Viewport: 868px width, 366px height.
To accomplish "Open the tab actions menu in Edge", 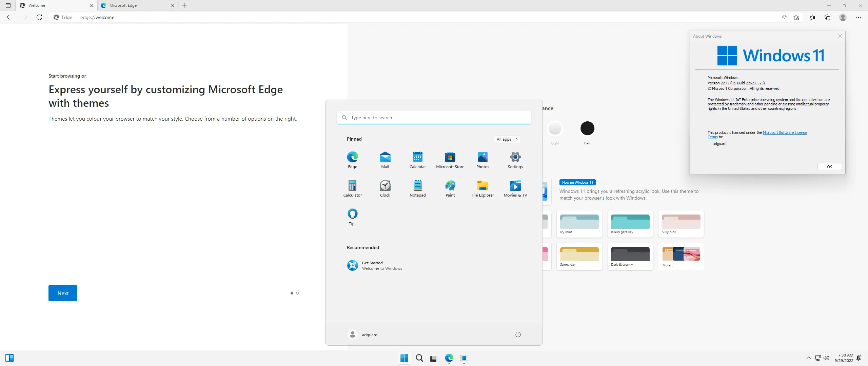I will pyautogui.click(x=8, y=5).
